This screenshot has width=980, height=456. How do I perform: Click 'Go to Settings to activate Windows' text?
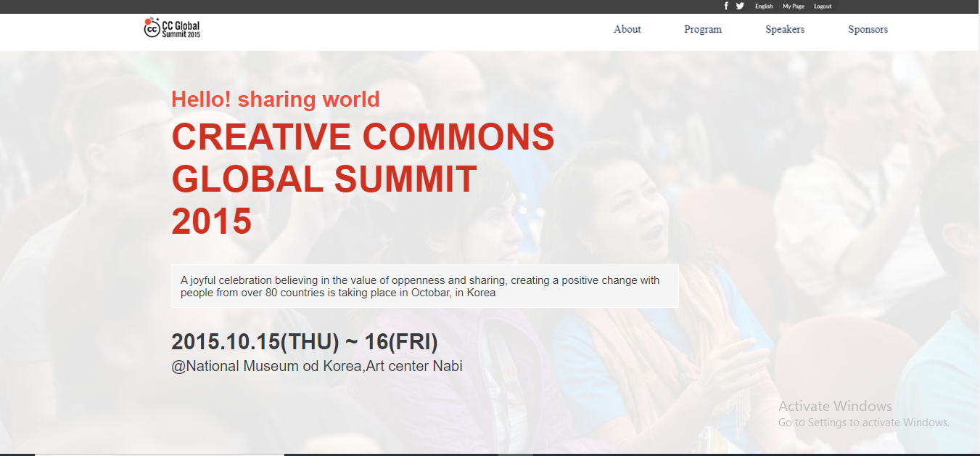(x=863, y=423)
